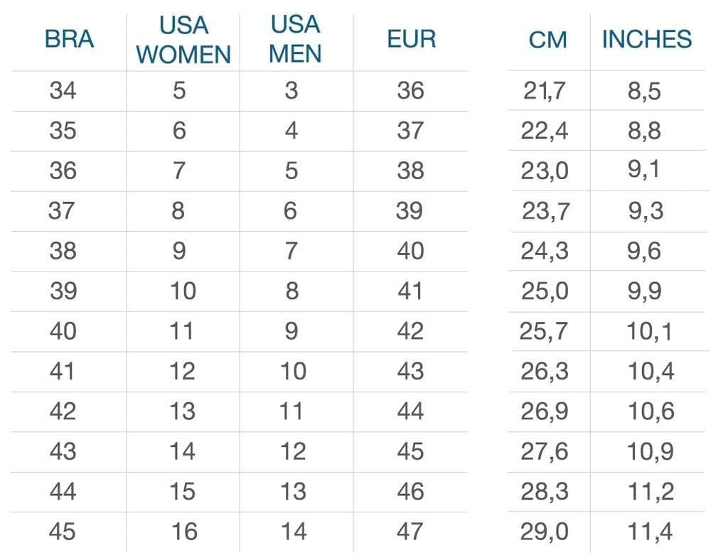Select BRA size 45 cell
This screenshot has width=728, height=560.
[63, 532]
